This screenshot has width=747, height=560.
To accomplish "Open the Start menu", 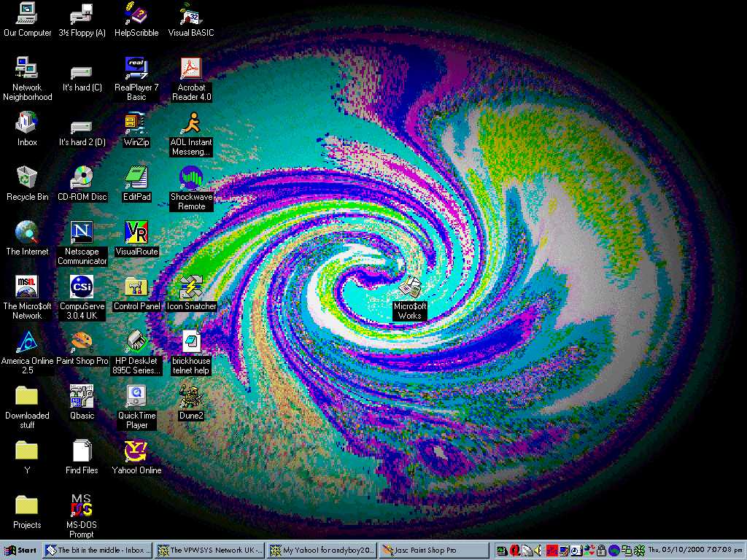I will click(x=21, y=551).
